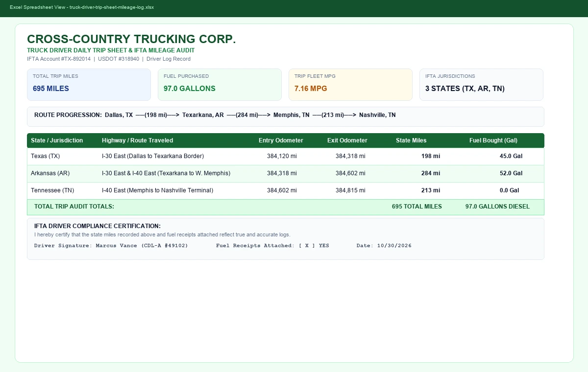The image size is (588, 372).
Task: Click the State Miles column header
Action: click(x=411, y=140)
